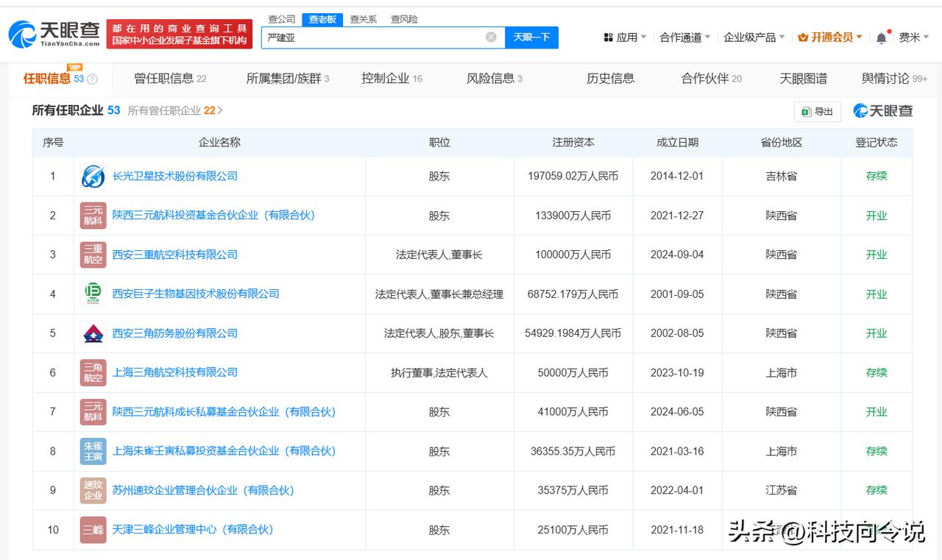Select the 法定代表人,董事长兼总经理 position cell

pyautogui.click(x=439, y=294)
